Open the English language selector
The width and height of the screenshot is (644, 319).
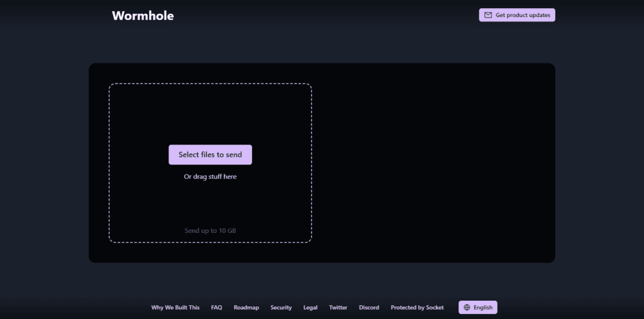[x=478, y=308]
